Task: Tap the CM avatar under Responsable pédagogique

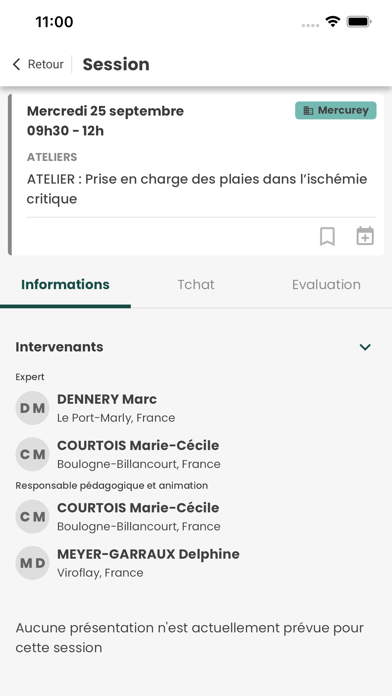Action: pyautogui.click(x=32, y=516)
